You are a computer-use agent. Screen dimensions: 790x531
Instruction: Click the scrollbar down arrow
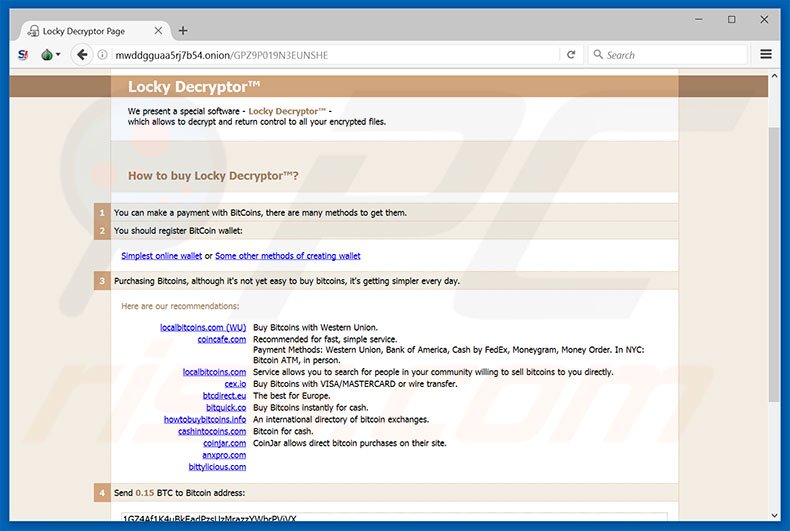774,515
